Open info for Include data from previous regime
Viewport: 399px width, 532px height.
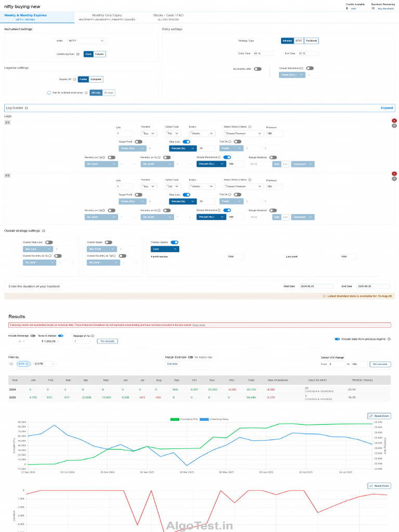[389, 339]
